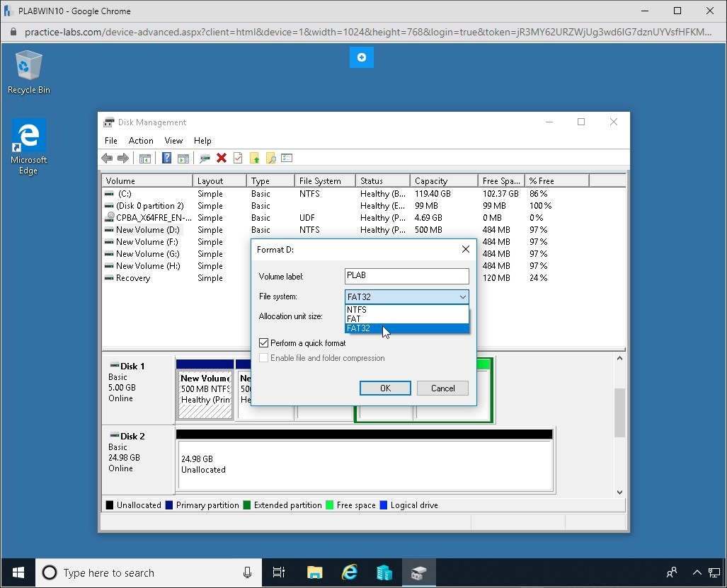This screenshot has width=727, height=588.
Task: Open Help via blue question mark icon
Action: click(x=166, y=158)
